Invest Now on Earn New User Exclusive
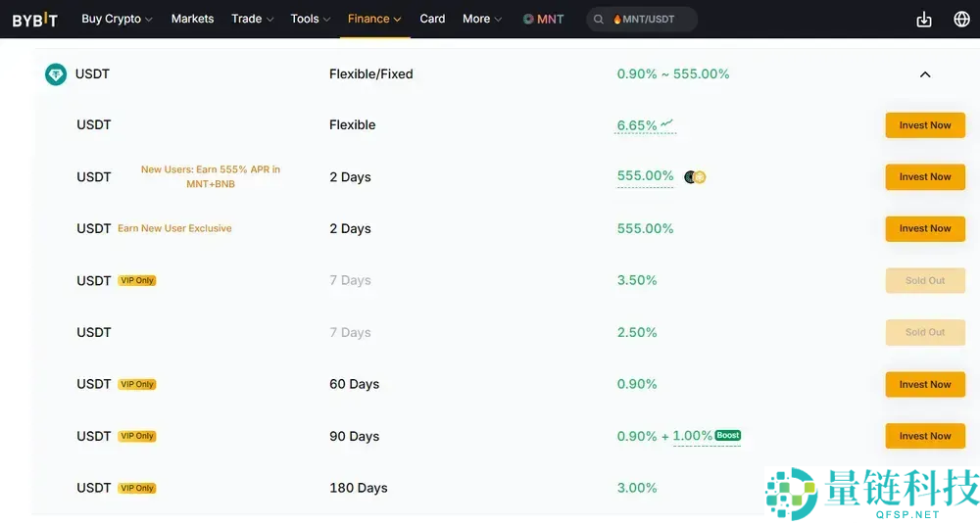Screen dimensions: 980x525 tap(925, 229)
